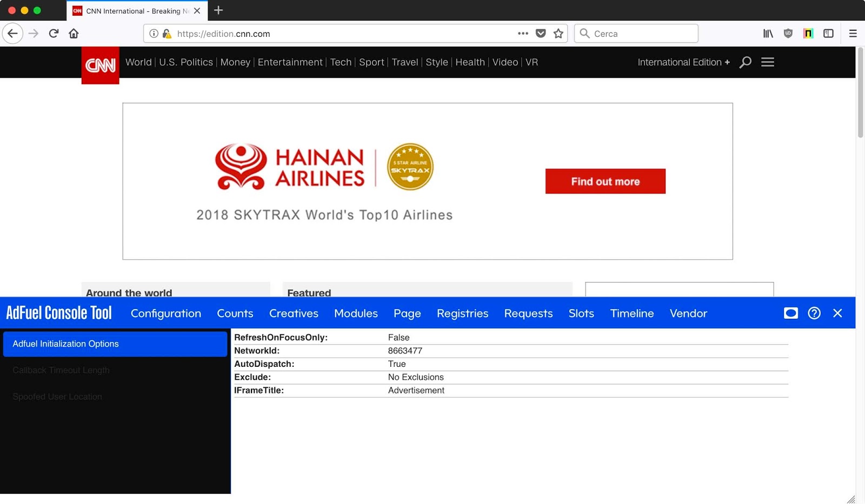865x504 pixels.
Task: Take screenshot with AdFuel camera icon
Action: [791, 313]
